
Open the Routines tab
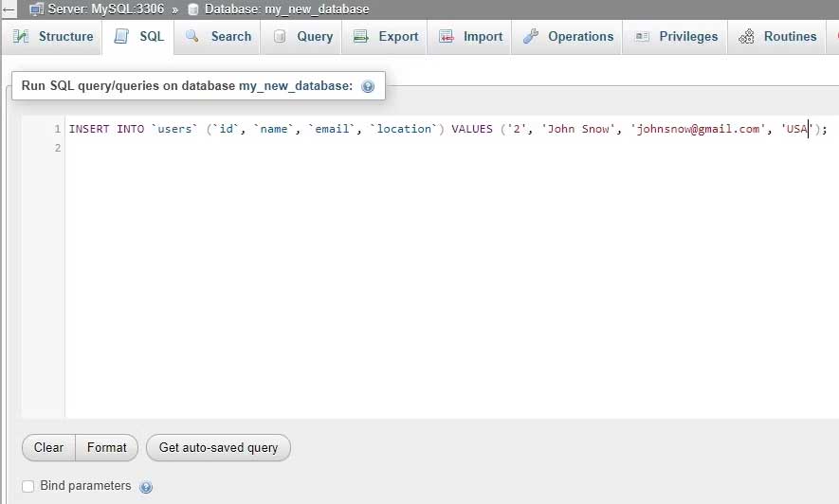pyautogui.click(x=775, y=36)
